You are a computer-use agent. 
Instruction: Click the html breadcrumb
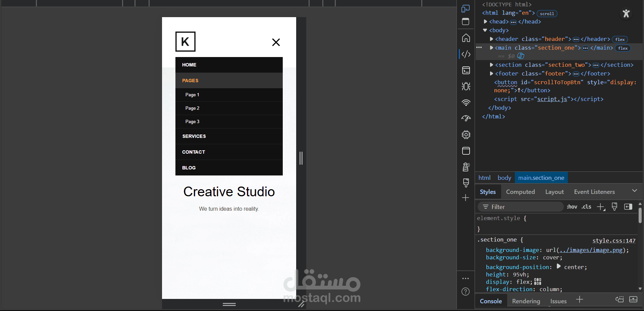click(484, 178)
